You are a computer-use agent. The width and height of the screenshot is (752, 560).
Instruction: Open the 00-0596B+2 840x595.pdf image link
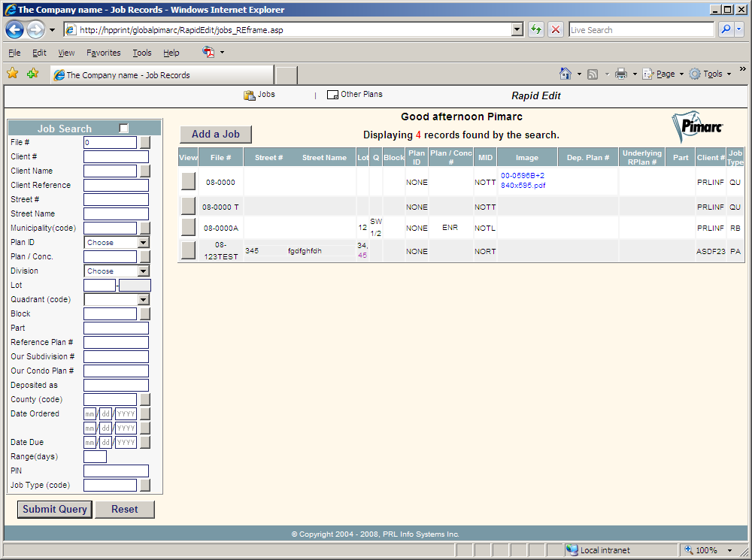click(523, 180)
